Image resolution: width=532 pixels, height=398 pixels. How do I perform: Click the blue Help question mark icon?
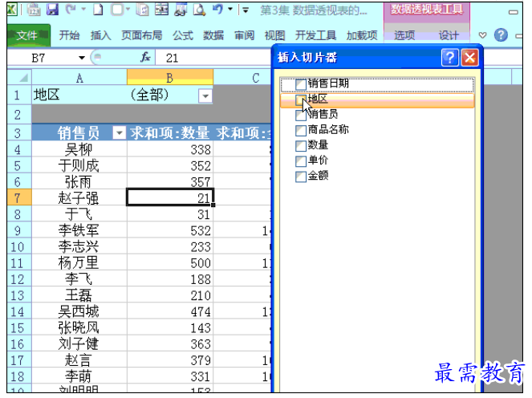[x=501, y=35]
